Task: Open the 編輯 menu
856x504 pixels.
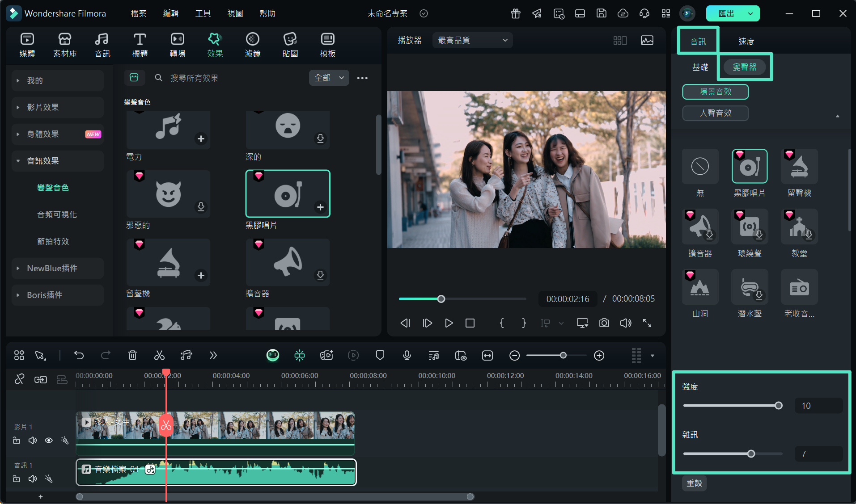Action: pyautogui.click(x=171, y=13)
